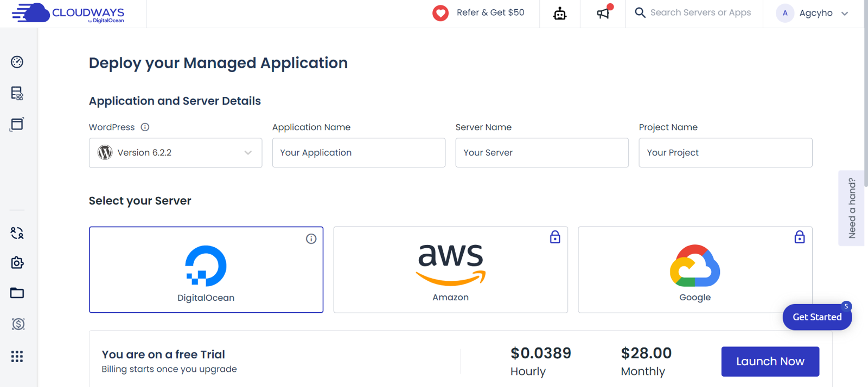Open the billing dollar icon in sidebar
Image resolution: width=868 pixels, height=387 pixels.
click(18, 324)
